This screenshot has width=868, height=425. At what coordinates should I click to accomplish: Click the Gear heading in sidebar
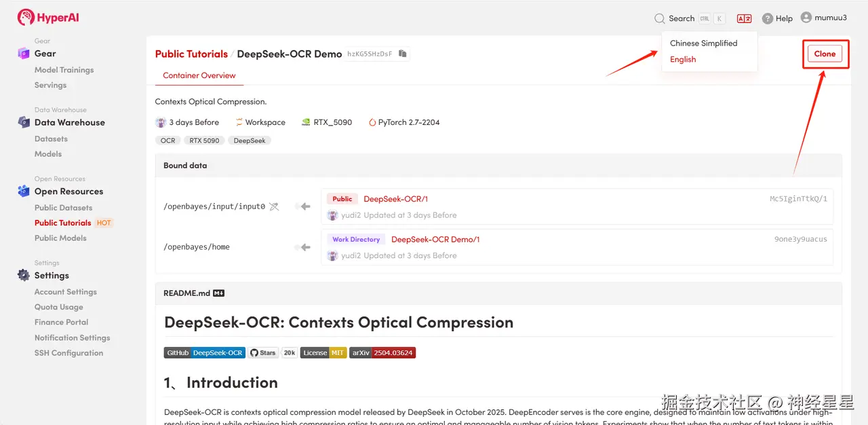45,53
